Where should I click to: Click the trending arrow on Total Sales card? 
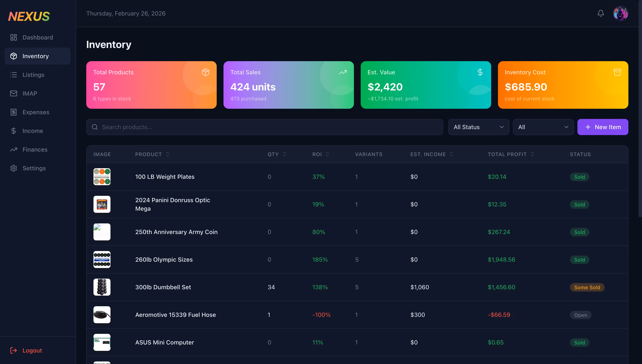tap(343, 72)
